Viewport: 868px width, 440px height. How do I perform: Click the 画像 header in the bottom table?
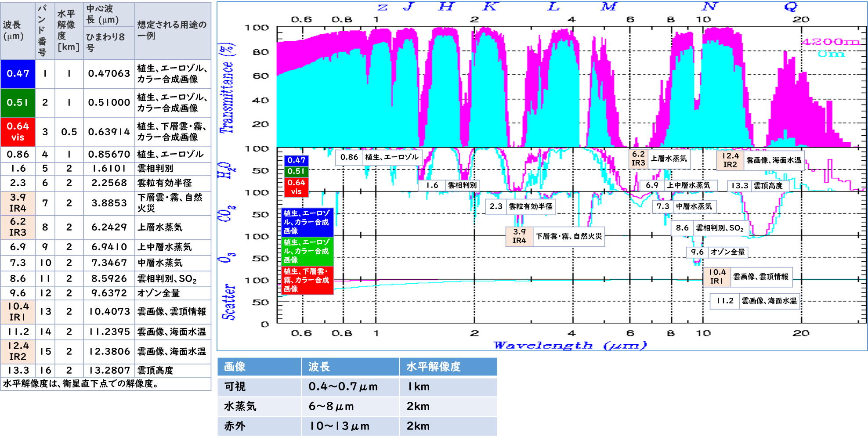click(x=235, y=367)
